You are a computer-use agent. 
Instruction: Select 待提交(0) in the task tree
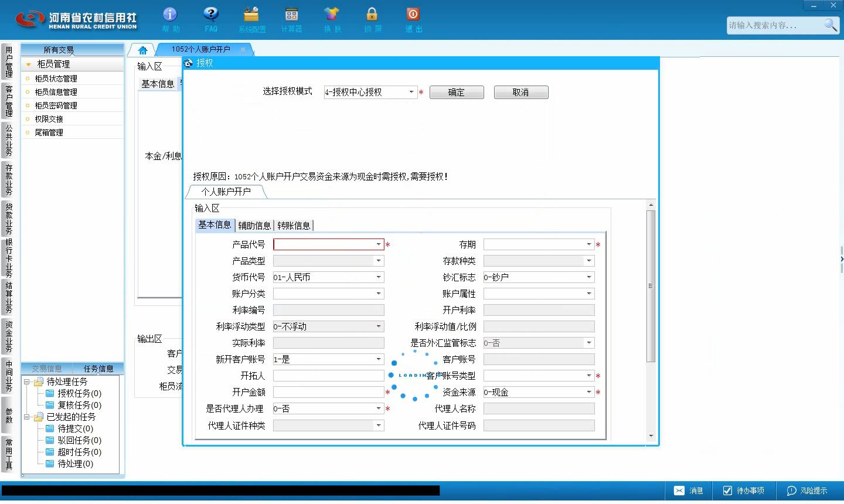click(75, 428)
